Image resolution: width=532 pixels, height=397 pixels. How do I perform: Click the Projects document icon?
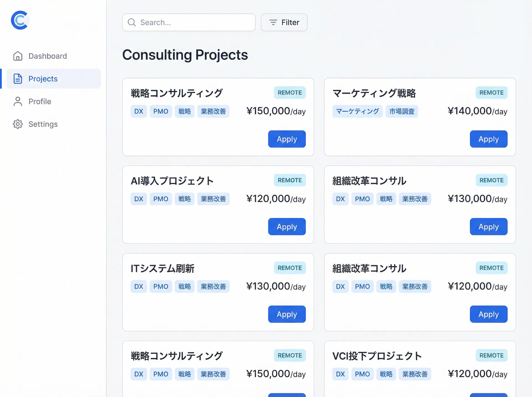18,79
